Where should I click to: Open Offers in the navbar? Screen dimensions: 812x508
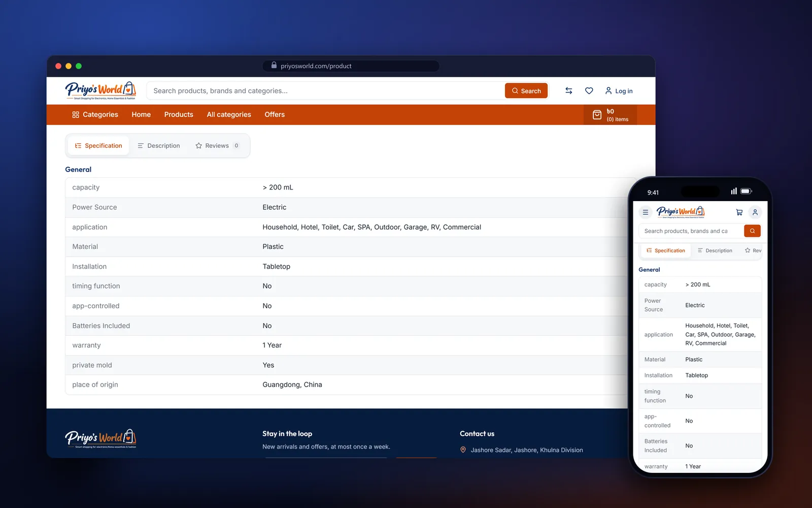point(275,115)
